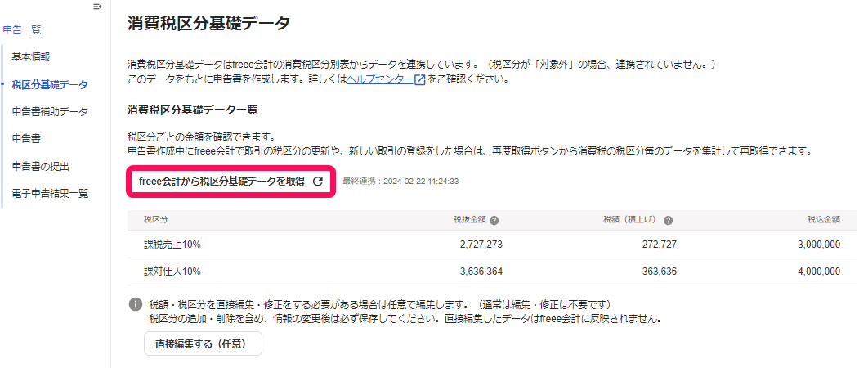Click the value 3,000,000
The height and width of the screenshot is (368, 868).
click(819, 245)
